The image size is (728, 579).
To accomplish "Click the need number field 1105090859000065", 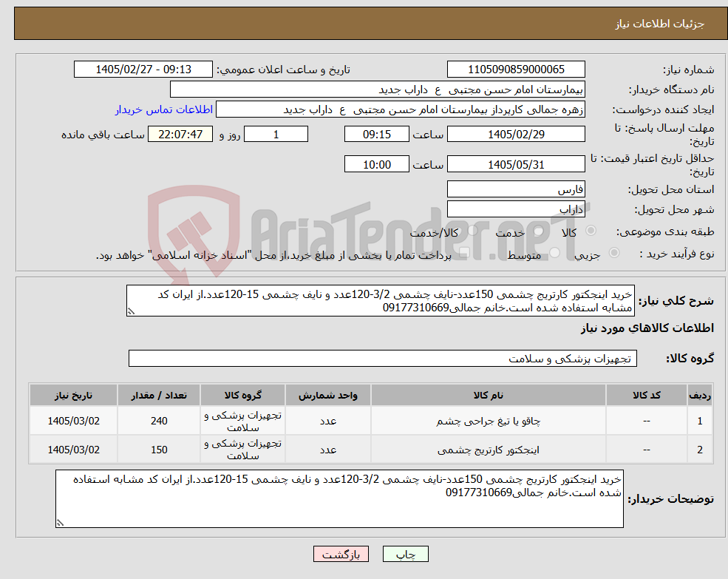I will 516,70.
